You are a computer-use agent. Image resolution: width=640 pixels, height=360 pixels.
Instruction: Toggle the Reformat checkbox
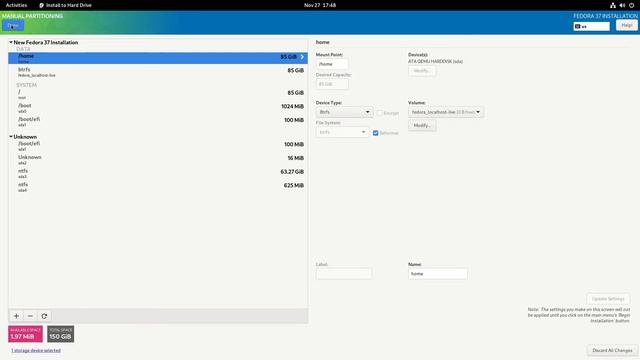[376, 133]
